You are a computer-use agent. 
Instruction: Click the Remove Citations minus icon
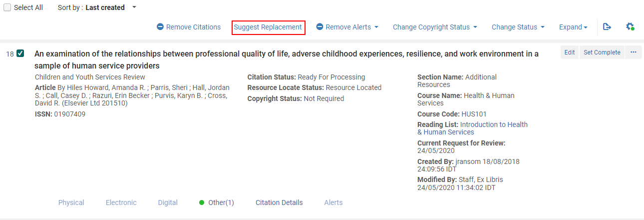pos(160,27)
